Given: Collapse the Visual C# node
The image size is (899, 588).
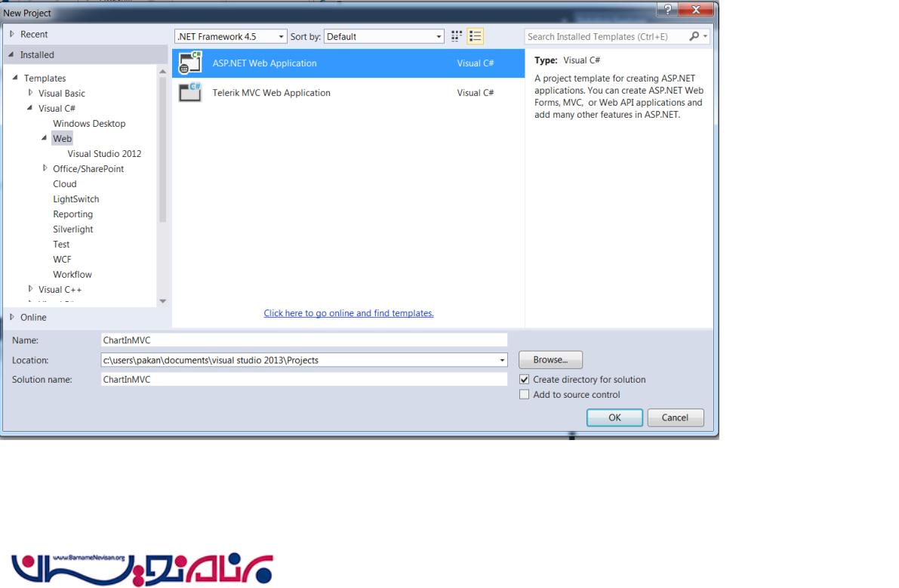Looking at the screenshot, I should pyautogui.click(x=29, y=108).
